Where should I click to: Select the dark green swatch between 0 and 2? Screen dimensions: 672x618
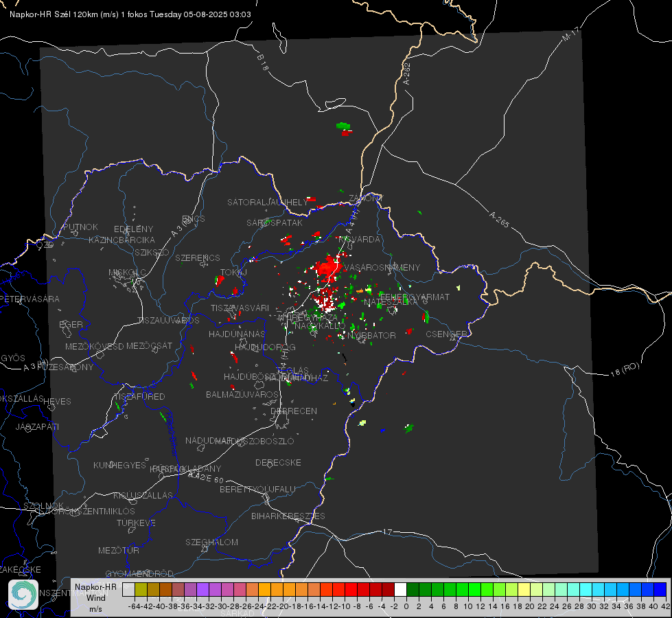(x=413, y=590)
